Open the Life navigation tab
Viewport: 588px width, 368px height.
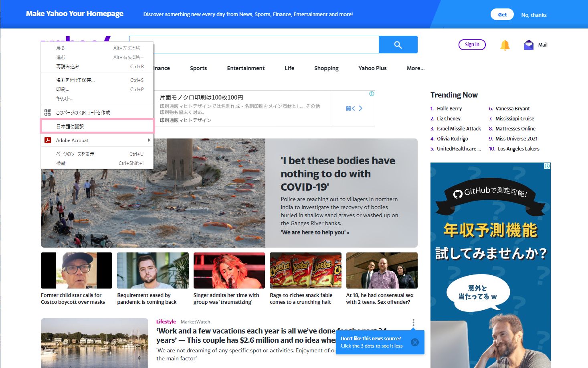pyautogui.click(x=289, y=68)
